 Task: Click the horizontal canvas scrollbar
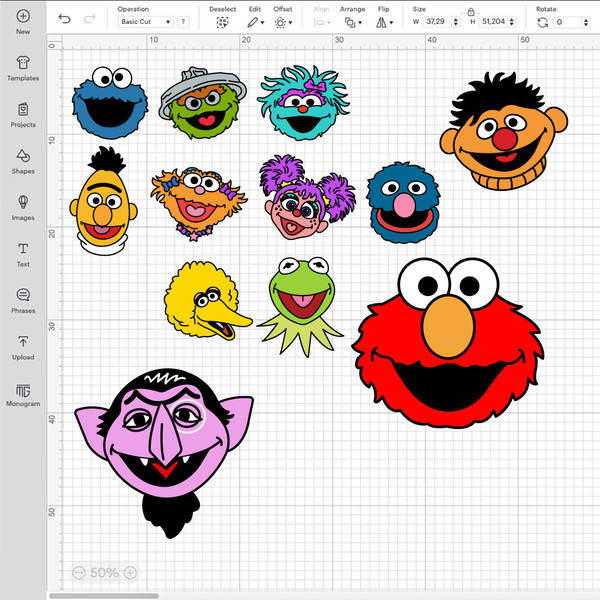point(104,596)
